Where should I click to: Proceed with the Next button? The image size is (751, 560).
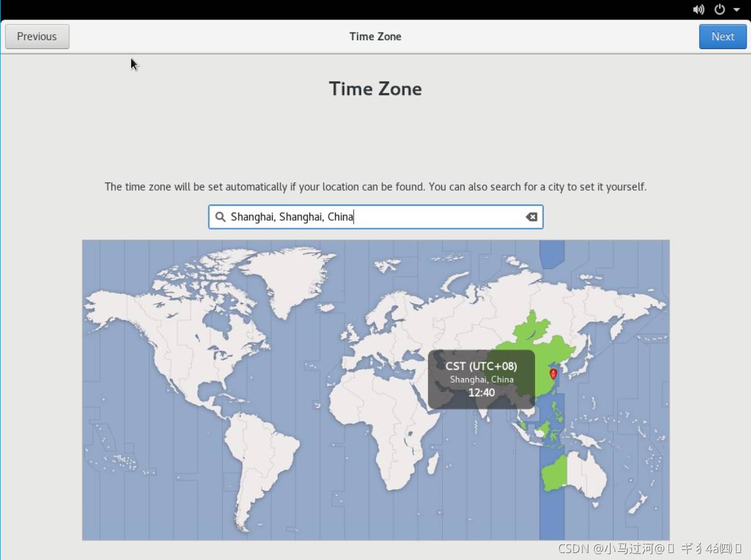(723, 36)
